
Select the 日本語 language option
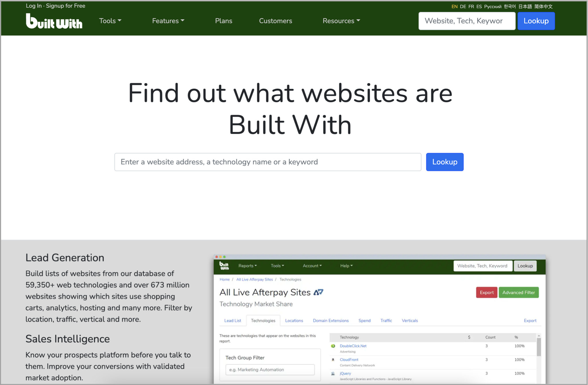pos(525,6)
